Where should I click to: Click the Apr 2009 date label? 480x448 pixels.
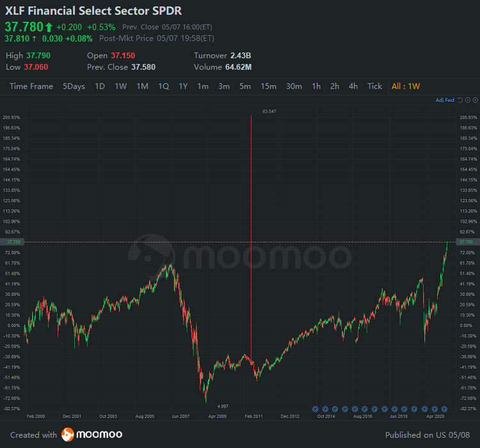click(218, 417)
